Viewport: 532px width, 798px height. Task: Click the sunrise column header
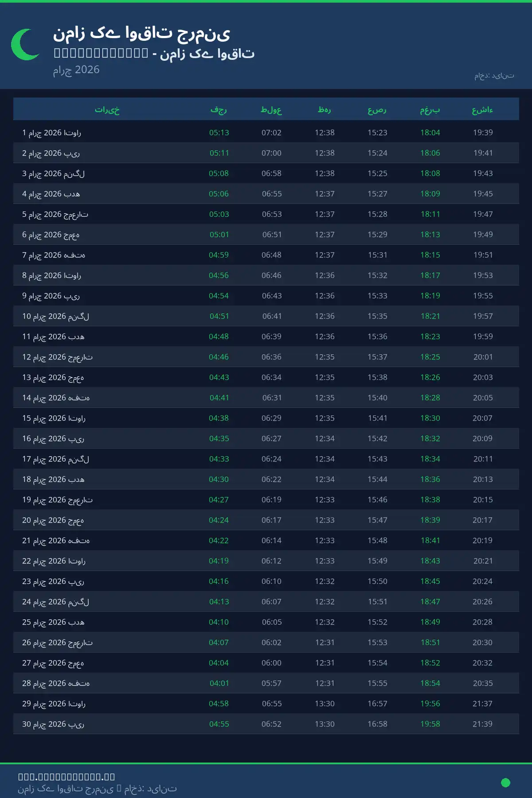tap(271, 110)
